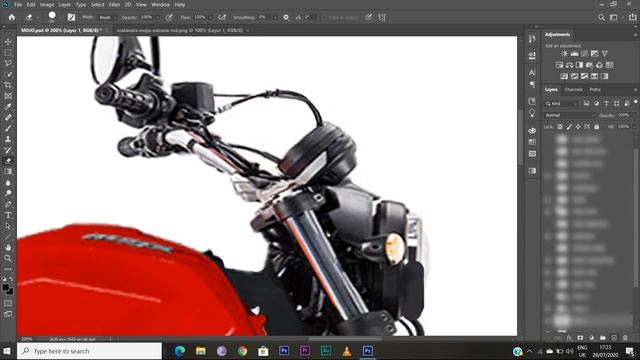Open the Opacity slider dropdown in options bar

point(157,18)
